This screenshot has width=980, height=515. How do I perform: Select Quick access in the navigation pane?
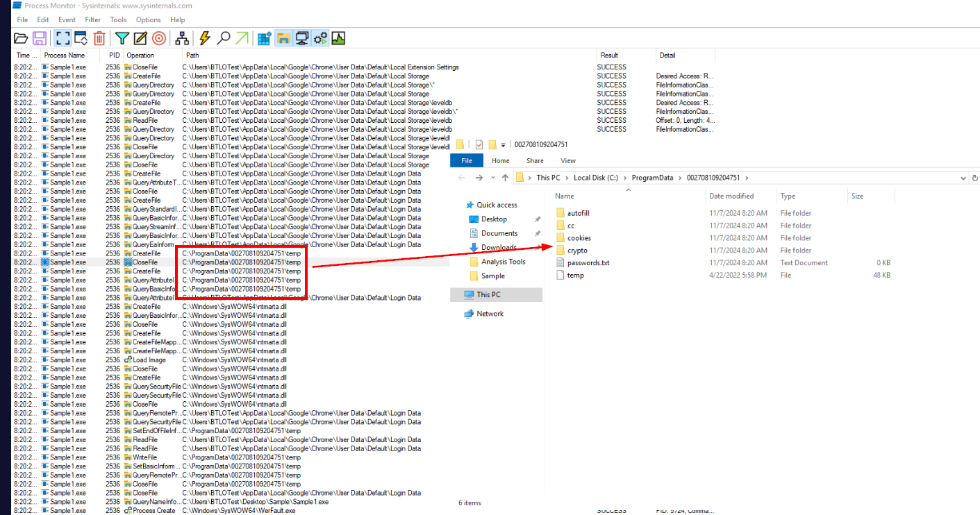click(x=497, y=205)
